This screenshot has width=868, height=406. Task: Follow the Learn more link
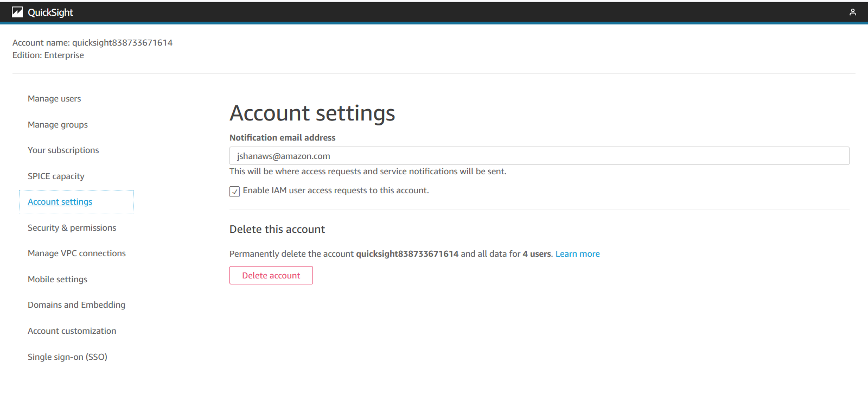(x=578, y=254)
